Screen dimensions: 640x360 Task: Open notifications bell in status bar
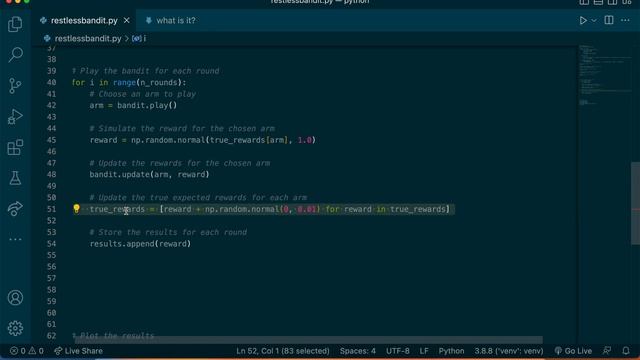626,351
